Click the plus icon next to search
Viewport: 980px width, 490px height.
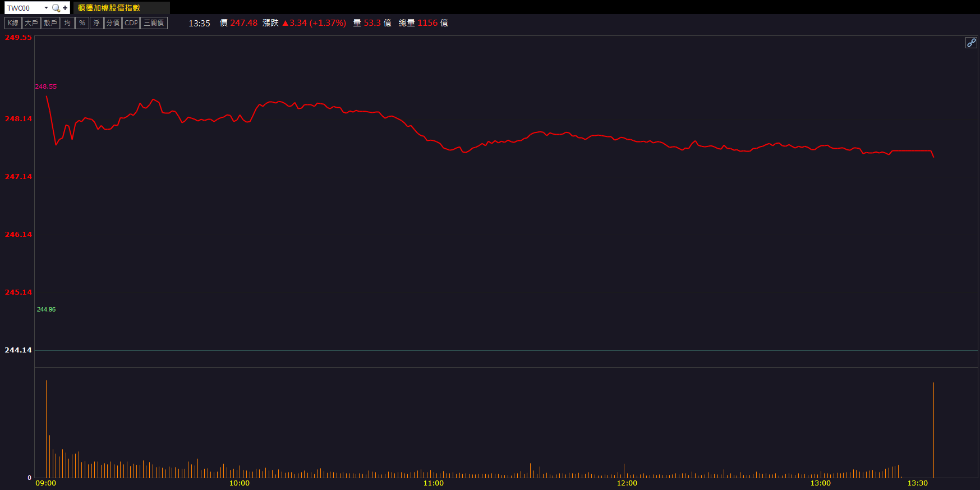pyautogui.click(x=65, y=8)
